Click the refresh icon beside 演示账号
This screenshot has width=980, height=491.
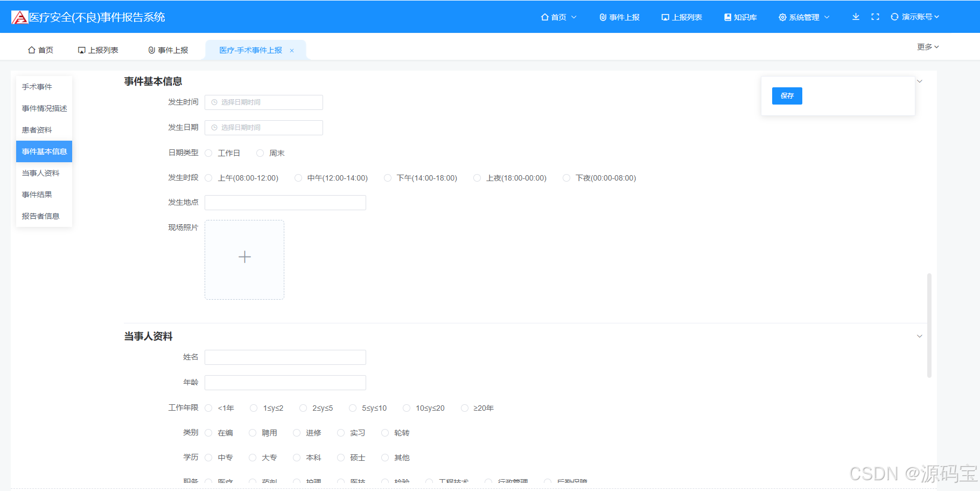pos(894,17)
